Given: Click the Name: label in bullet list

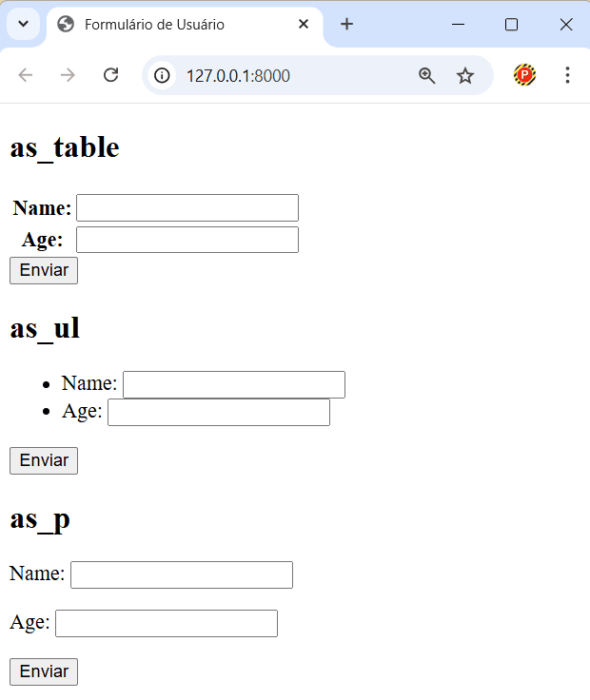Looking at the screenshot, I should coord(89,383).
